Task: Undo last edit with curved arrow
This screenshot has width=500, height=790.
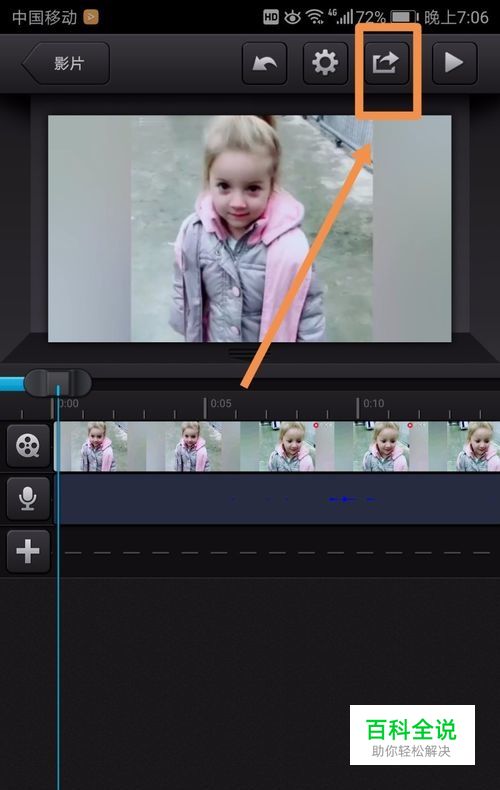Action: (265, 63)
